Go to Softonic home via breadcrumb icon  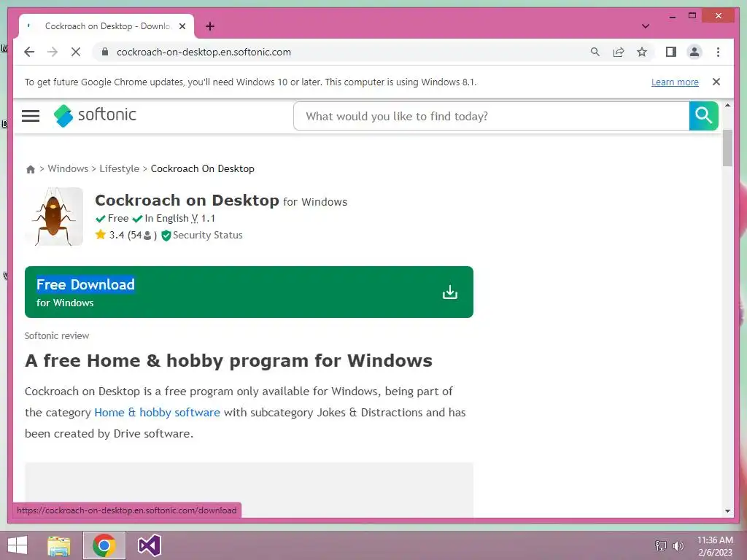pos(31,169)
